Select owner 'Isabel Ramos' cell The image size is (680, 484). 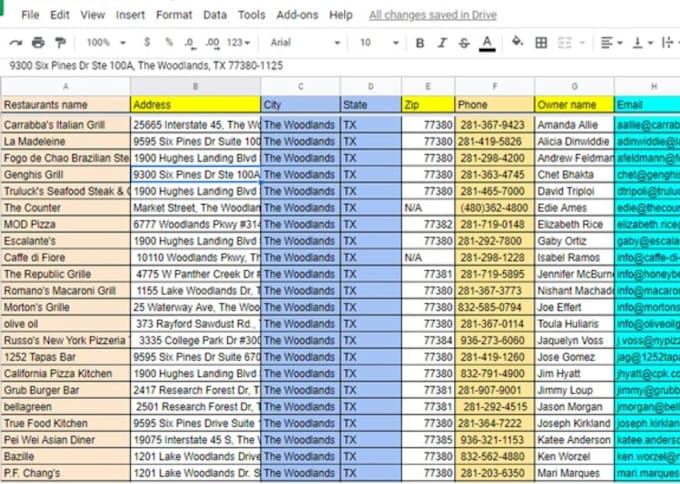coord(574,258)
